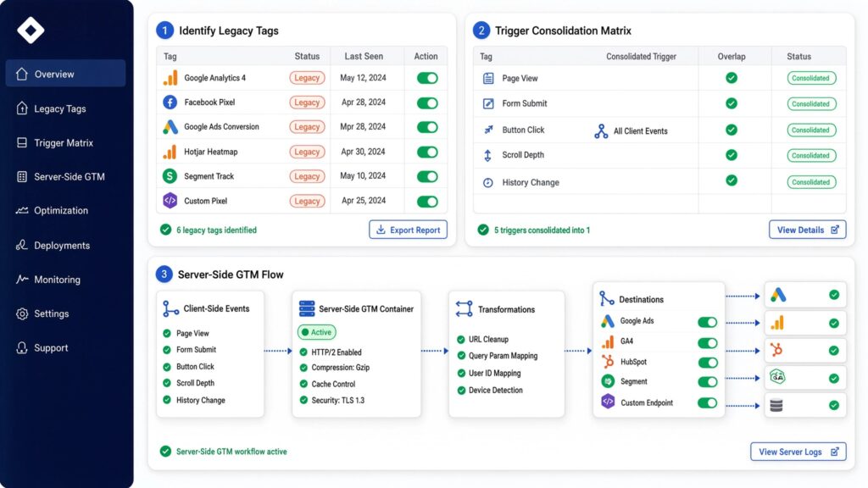This screenshot has width=868, height=488.
Task: Click the Facebook Pixel logo icon
Action: click(170, 103)
